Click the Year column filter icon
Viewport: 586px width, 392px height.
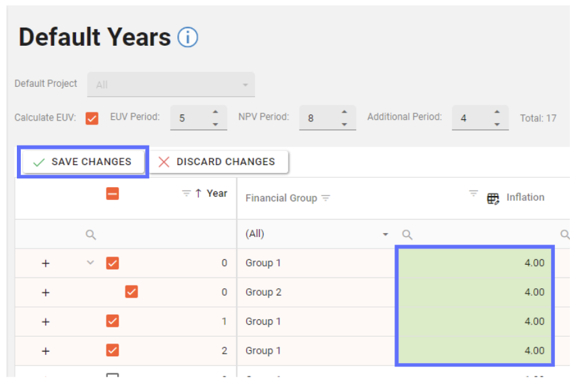(187, 193)
